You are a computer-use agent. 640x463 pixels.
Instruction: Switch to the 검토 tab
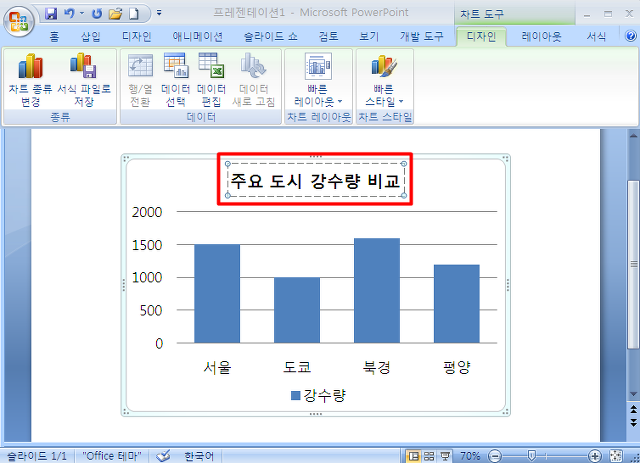329,37
